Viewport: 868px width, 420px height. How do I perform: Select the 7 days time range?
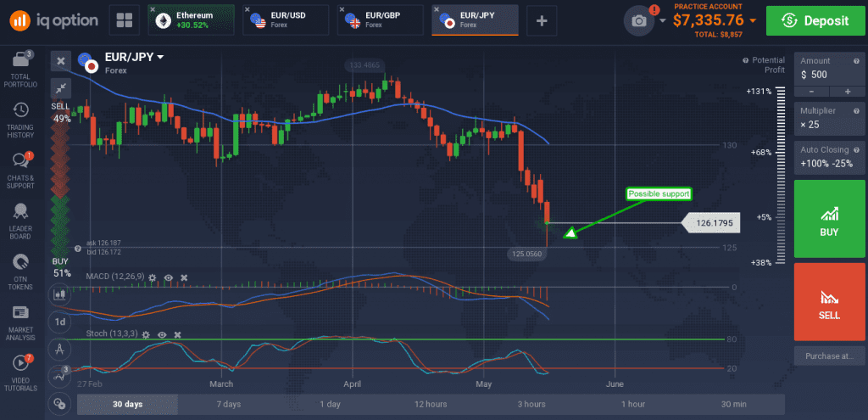tap(229, 404)
